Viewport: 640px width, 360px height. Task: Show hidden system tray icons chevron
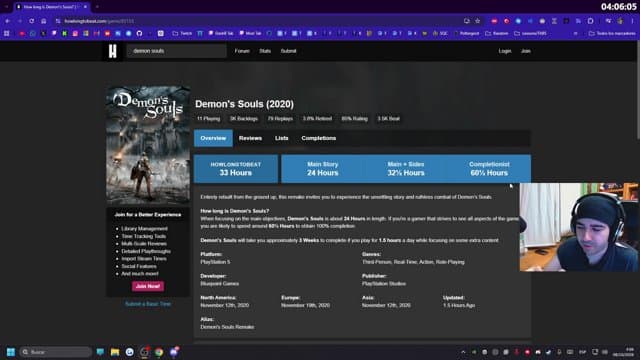[x=463, y=352]
